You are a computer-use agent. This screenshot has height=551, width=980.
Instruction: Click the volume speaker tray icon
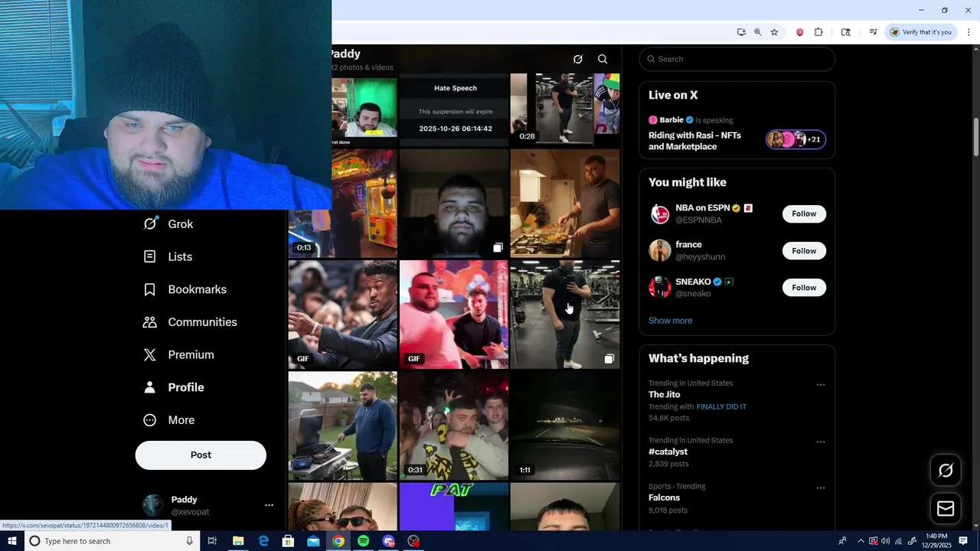point(886,541)
